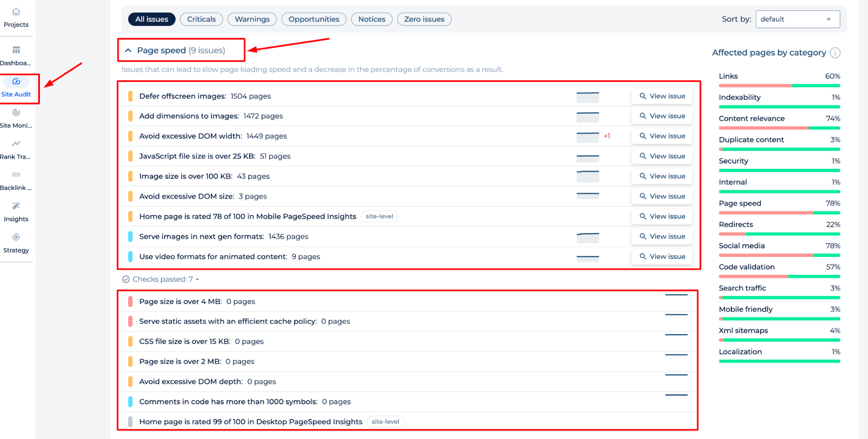
Task: View issue for Mobile PageSpeed Insights rating
Action: 662,216
